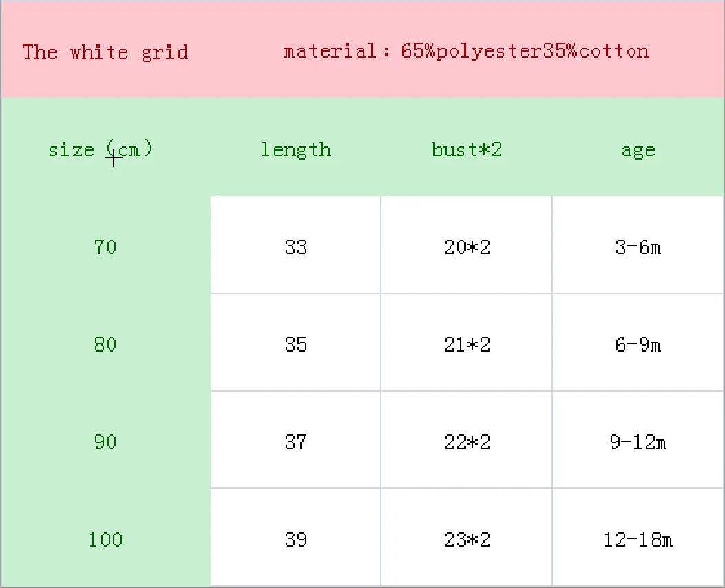
Task: Click the bust cell showing 20*2
Action: [x=467, y=244]
